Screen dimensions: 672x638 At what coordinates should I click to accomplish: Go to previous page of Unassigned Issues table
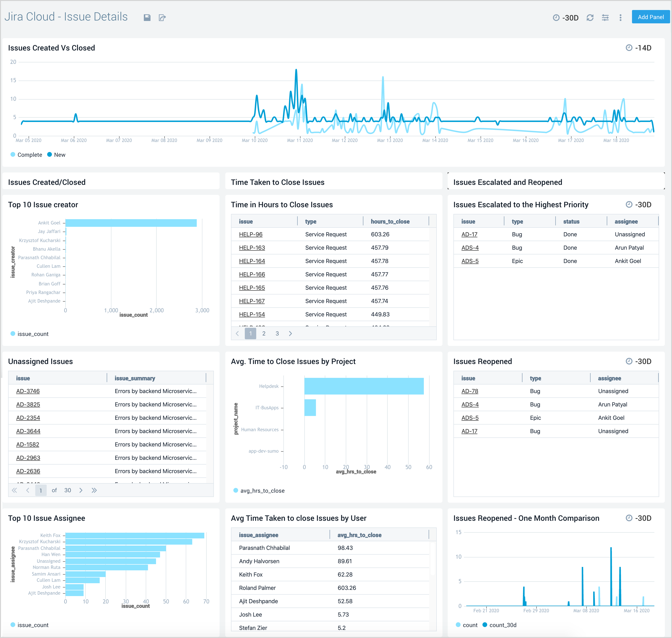(x=28, y=490)
